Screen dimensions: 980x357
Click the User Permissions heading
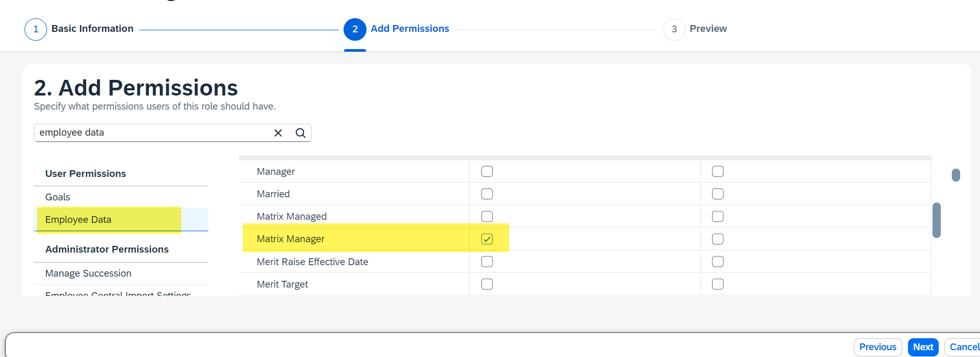[x=86, y=174]
